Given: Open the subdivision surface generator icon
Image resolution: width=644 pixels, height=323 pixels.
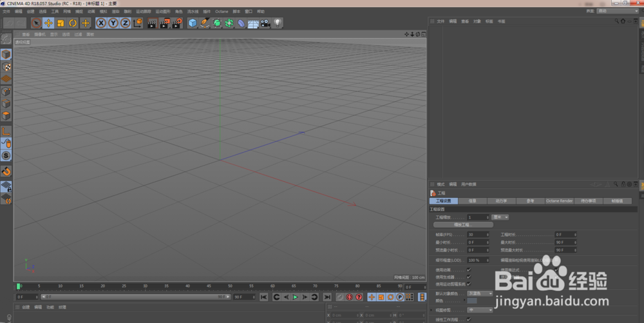Looking at the screenshot, I should [217, 23].
